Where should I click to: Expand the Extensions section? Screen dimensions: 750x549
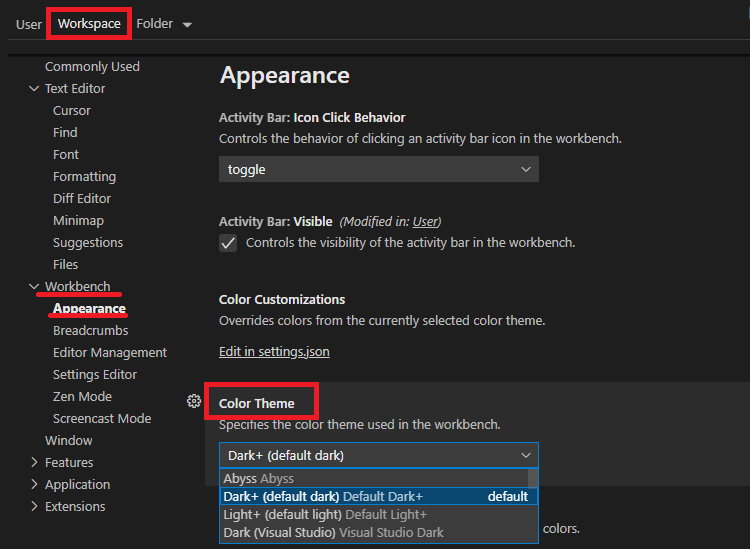coord(35,507)
